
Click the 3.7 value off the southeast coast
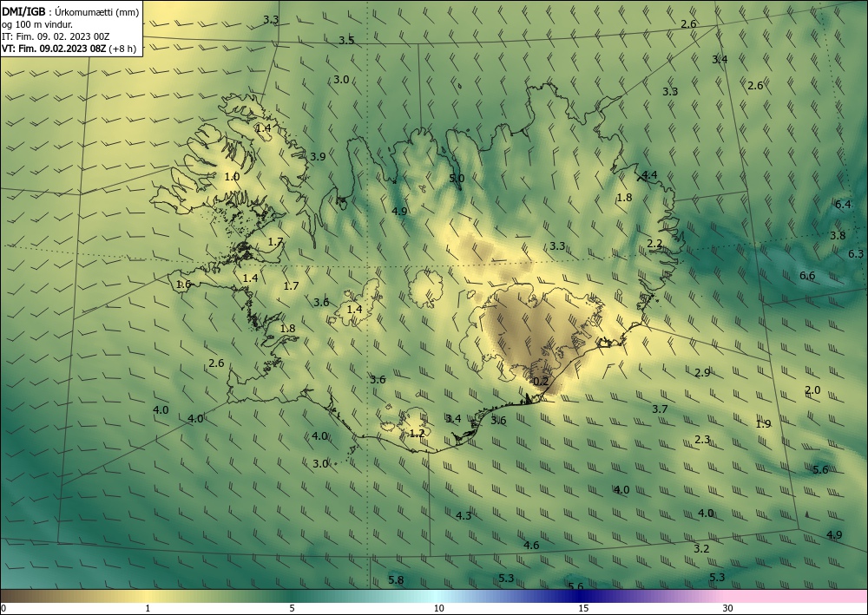point(660,409)
